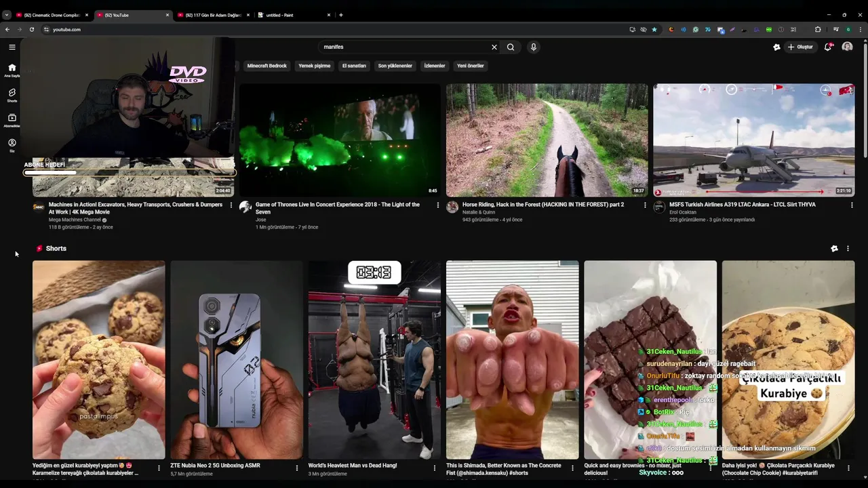Screen dimensions: 868x488
Task: Open the YouTube account avatar menu
Action: point(847,47)
